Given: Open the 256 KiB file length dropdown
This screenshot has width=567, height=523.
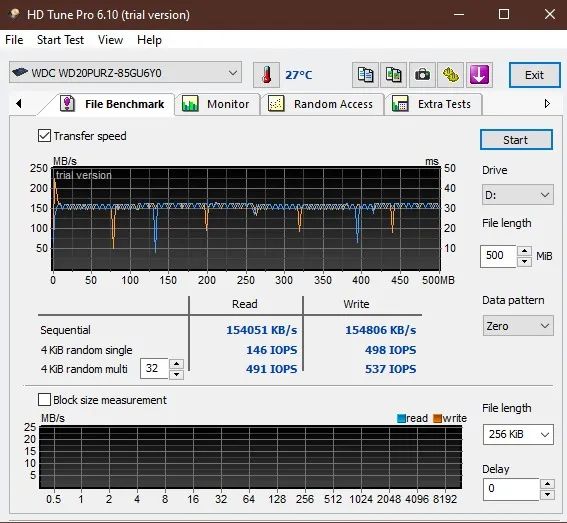Looking at the screenshot, I should [x=518, y=434].
